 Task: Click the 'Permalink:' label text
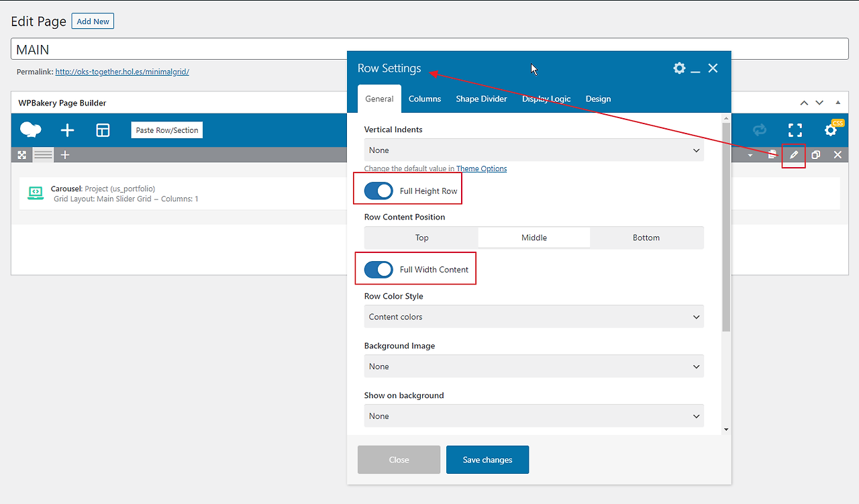(x=35, y=72)
